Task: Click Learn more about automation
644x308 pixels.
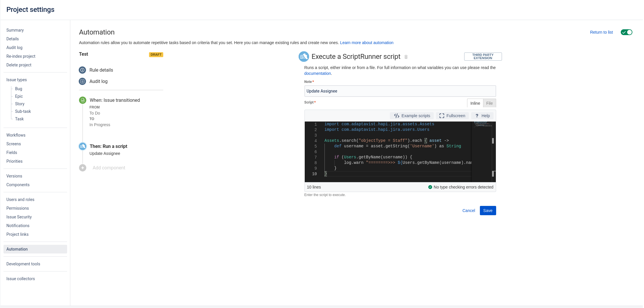Action: 367,43
